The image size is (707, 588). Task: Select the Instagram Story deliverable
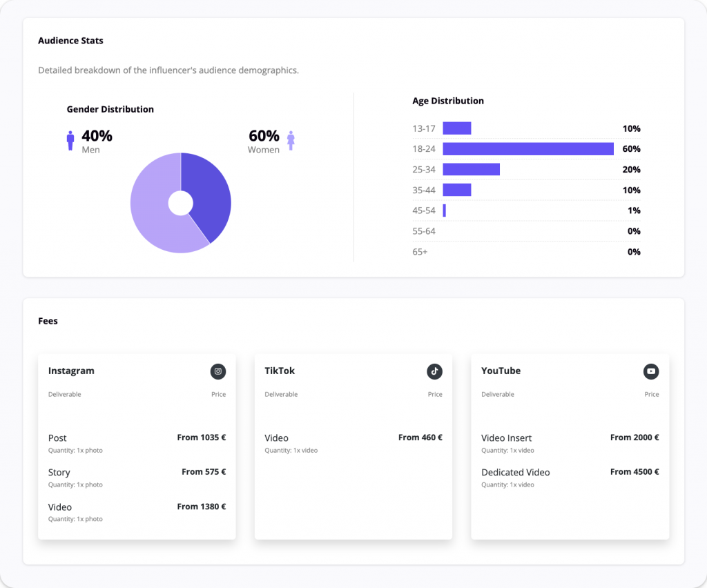(x=59, y=473)
